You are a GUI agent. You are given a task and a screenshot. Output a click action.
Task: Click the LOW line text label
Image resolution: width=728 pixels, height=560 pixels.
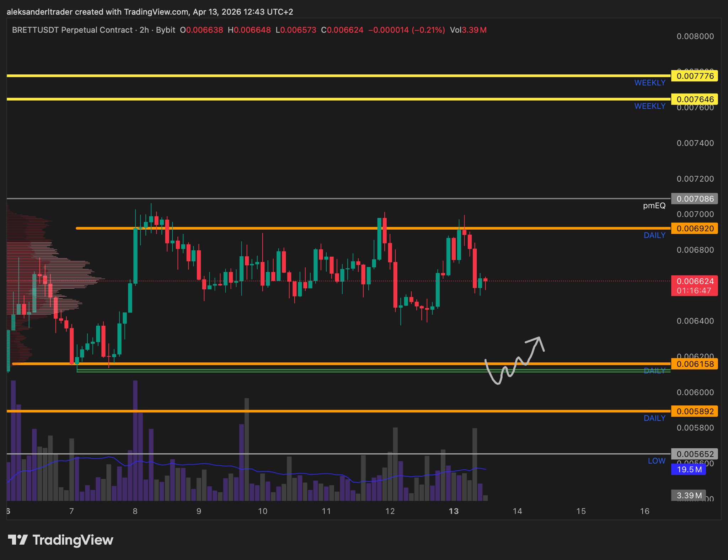tap(657, 461)
